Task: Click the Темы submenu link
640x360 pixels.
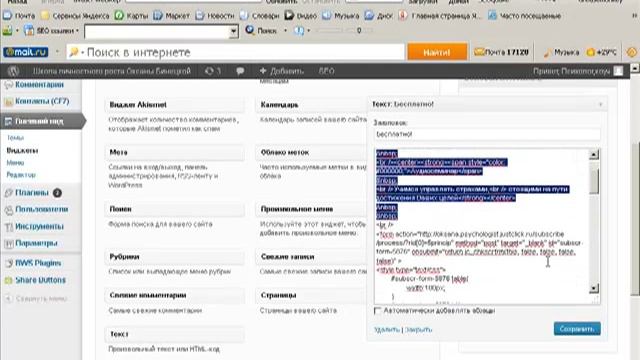Action: 16,138
